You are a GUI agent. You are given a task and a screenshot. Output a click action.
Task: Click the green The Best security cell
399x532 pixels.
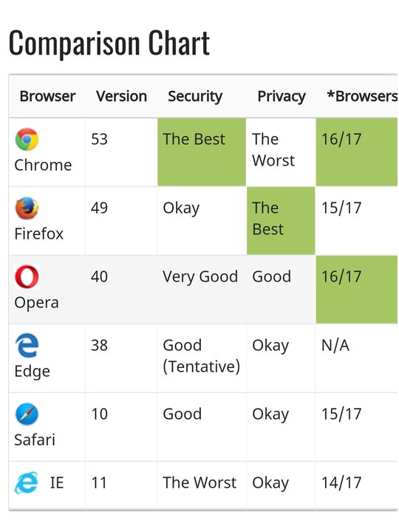(x=202, y=152)
